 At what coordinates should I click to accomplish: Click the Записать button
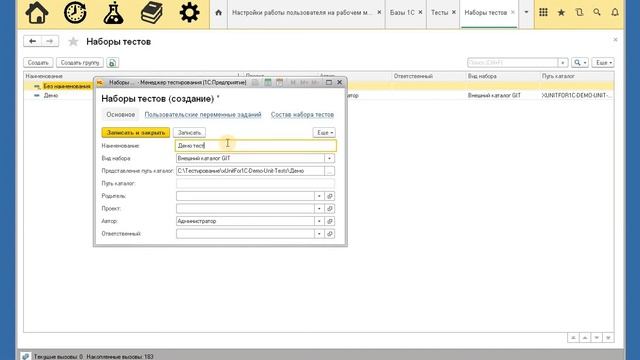pyautogui.click(x=189, y=133)
